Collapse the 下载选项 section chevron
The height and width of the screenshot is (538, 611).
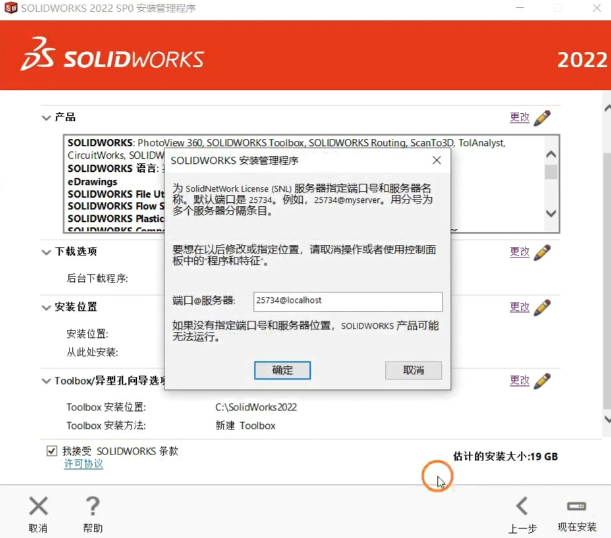coord(46,252)
